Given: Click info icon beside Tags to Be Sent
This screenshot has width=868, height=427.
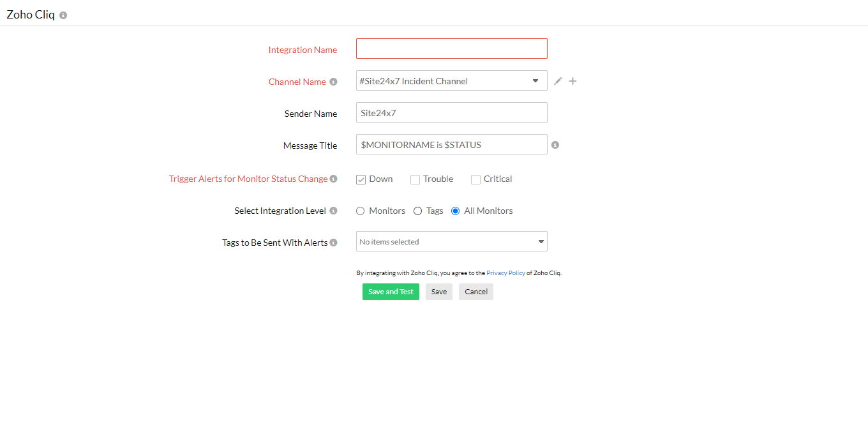Looking at the screenshot, I should (333, 243).
